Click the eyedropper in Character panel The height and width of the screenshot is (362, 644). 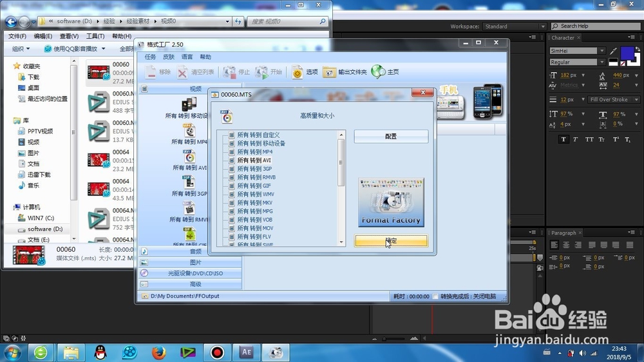[x=613, y=51]
